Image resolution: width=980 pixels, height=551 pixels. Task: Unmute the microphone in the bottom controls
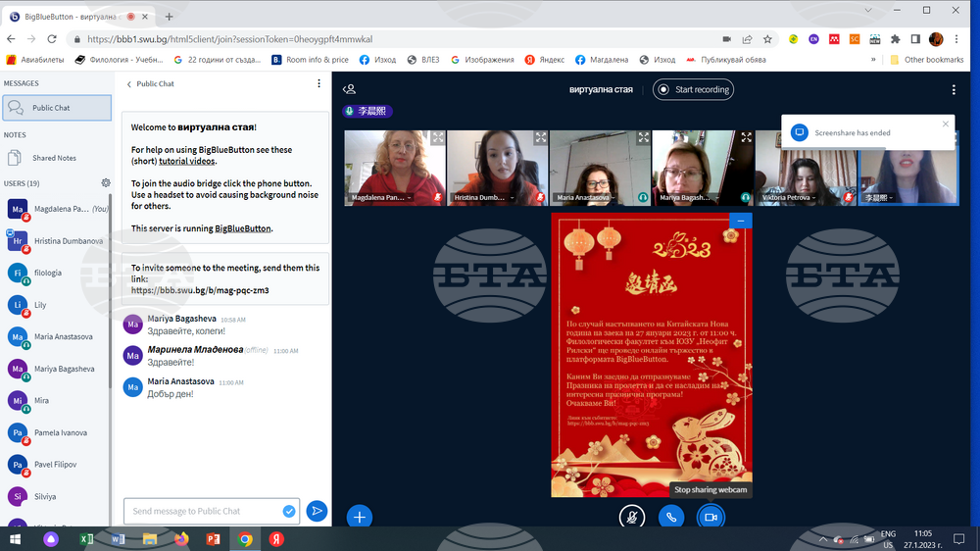click(632, 517)
